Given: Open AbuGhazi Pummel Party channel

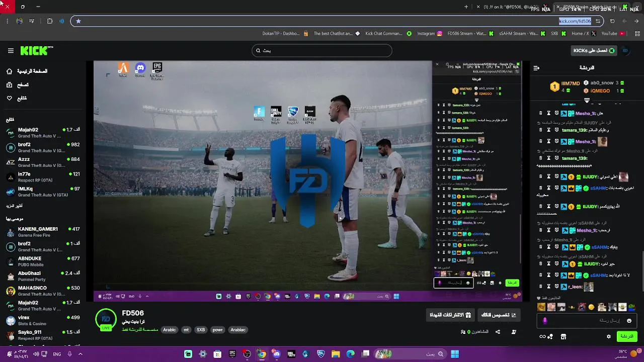Looking at the screenshot, I should pos(42,276).
